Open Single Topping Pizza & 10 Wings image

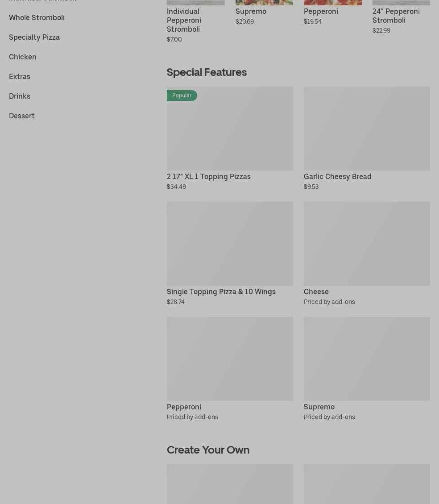coord(230,244)
